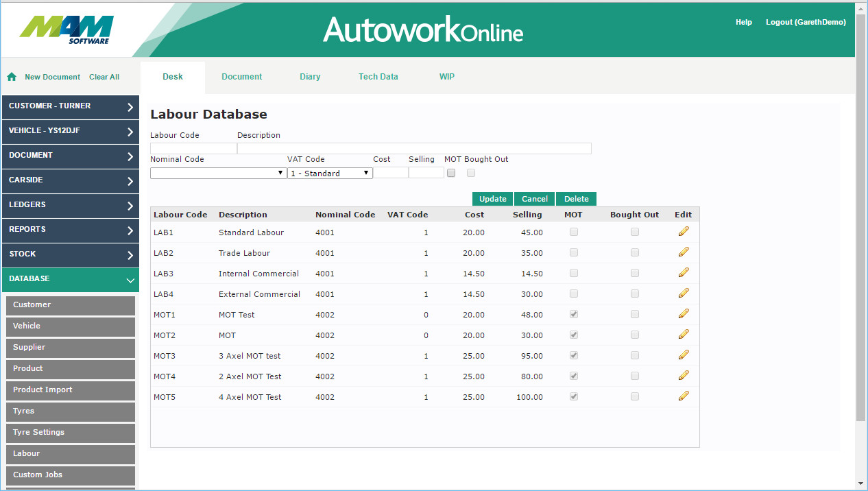This screenshot has height=491, width=868.
Task: Open the Nominal Code dropdown
Action: (x=218, y=173)
